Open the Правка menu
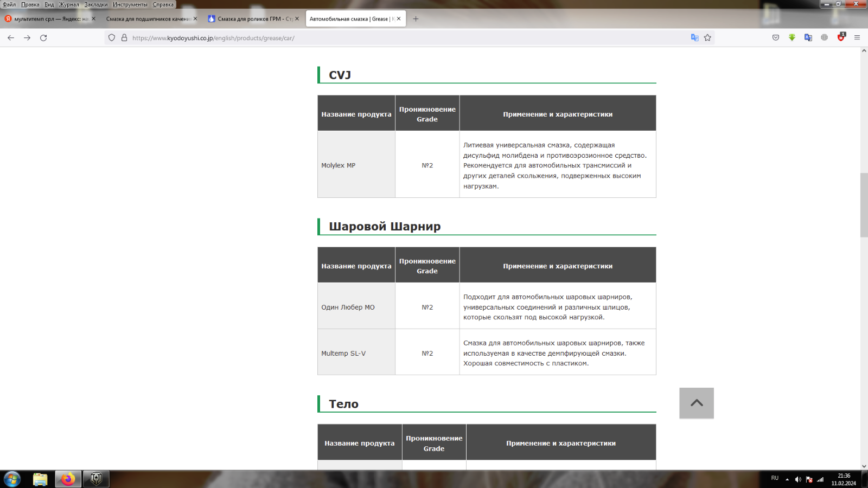The width and height of the screenshot is (868, 488). [x=30, y=4]
